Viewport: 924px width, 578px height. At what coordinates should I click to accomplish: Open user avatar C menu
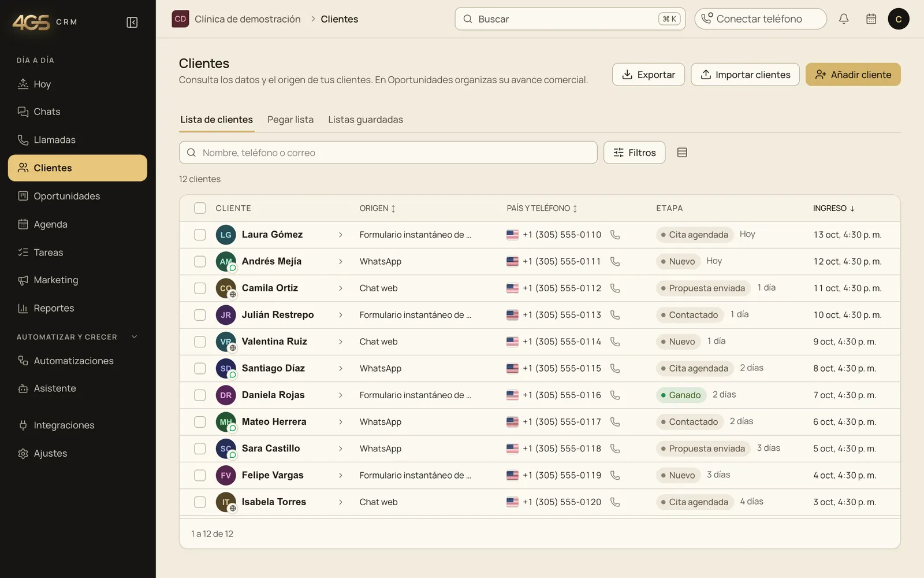pyautogui.click(x=899, y=19)
